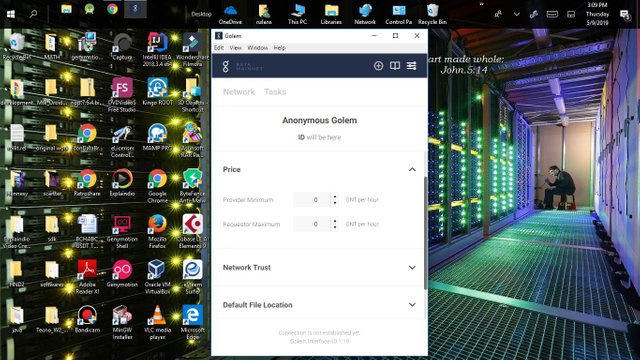Image resolution: width=640 pixels, height=360 pixels.
Task: Select the sdk folder on desktop
Action: [52, 228]
